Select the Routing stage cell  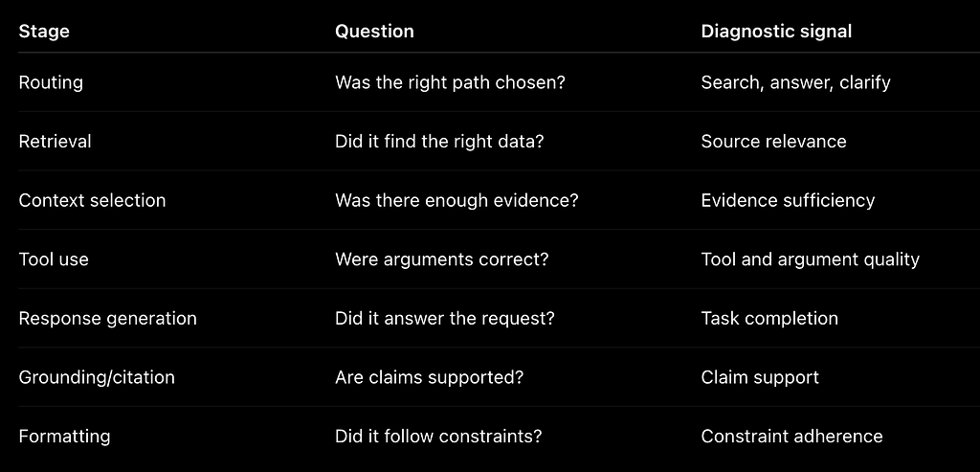point(51,82)
